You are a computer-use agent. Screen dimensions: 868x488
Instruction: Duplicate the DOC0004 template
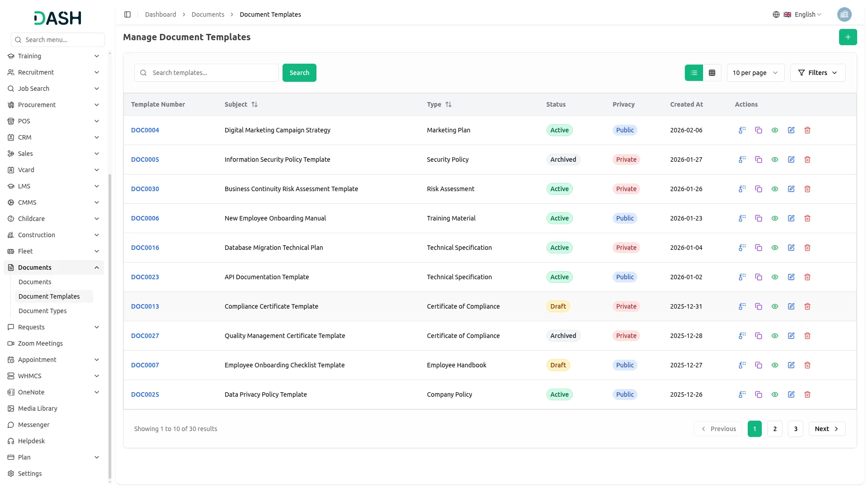(x=759, y=130)
